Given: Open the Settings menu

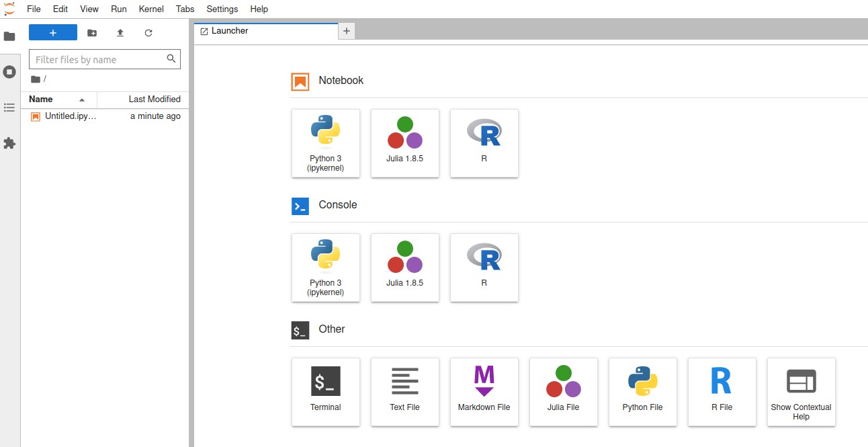Looking at the screenshot, I should (222, 9).
